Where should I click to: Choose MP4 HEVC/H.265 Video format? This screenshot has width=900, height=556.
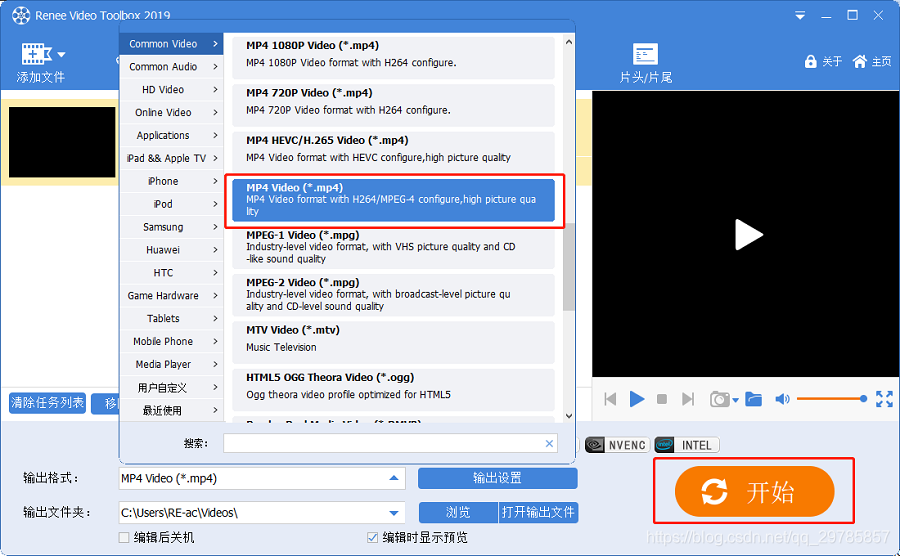tap(393, 153)
